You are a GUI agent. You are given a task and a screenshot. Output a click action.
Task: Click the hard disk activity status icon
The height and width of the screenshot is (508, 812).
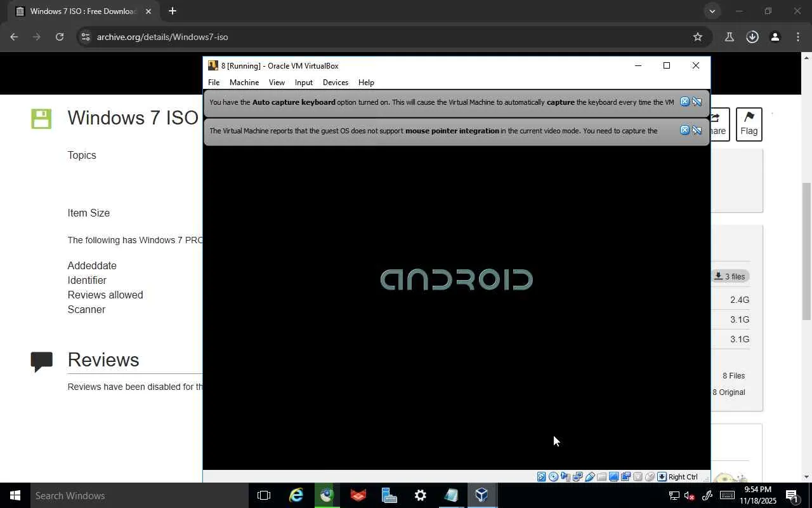tap(542, 477)
